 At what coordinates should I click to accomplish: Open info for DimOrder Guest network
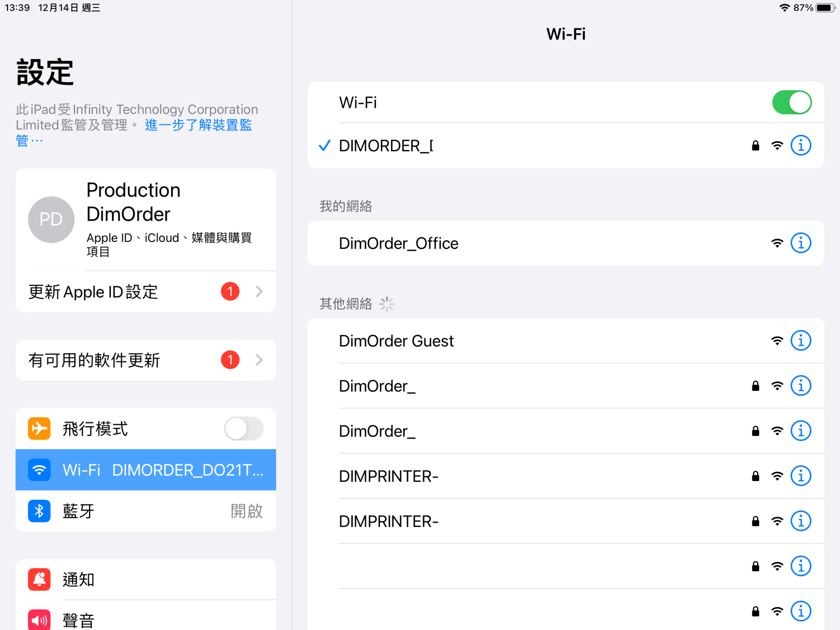click(x=801, y=340)
